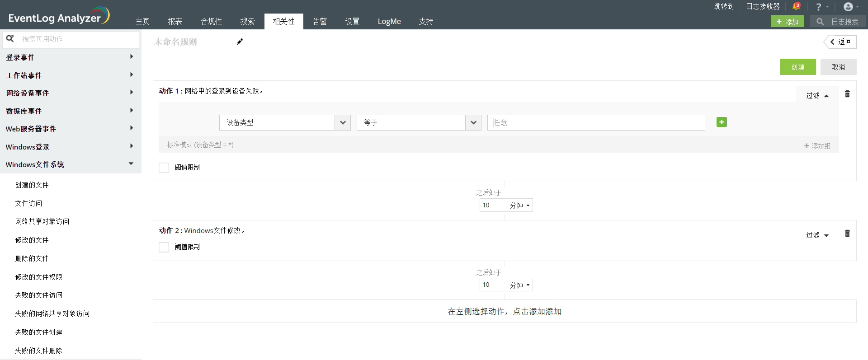The width and height of the screenshot is (868, 360).
Task: Expand the 网络设备事件 category
Action: pos(71,93)
